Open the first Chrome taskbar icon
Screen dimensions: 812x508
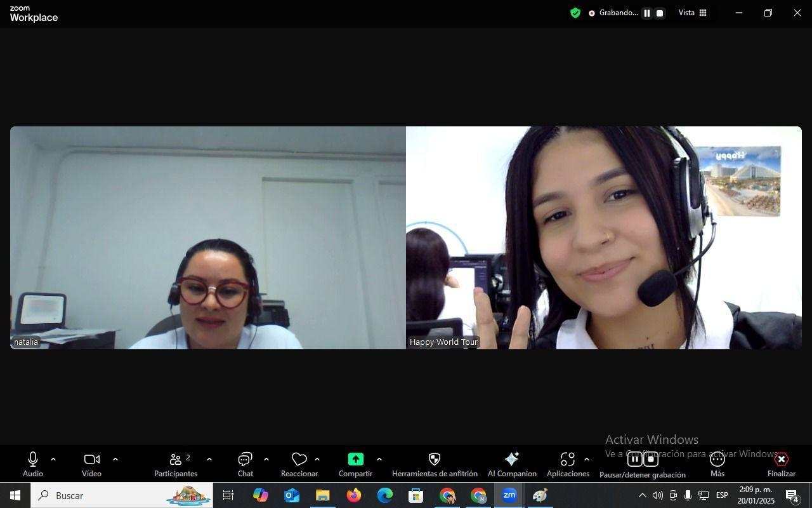coord(447,495)
